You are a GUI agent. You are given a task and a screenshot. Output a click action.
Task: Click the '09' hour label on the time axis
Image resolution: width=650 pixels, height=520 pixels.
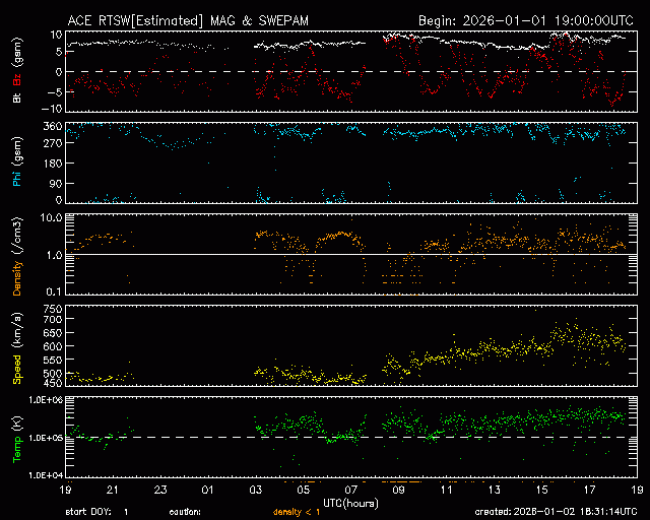tap(398, 490)
